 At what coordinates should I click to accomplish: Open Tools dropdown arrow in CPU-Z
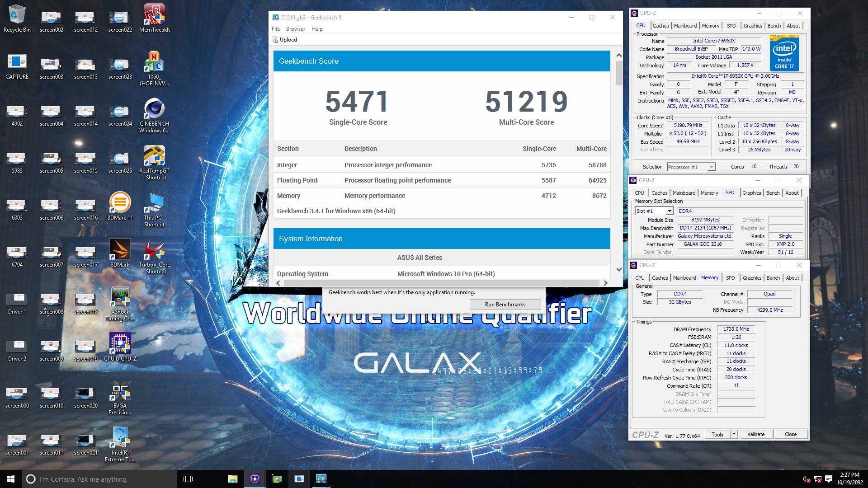(734, 434)
